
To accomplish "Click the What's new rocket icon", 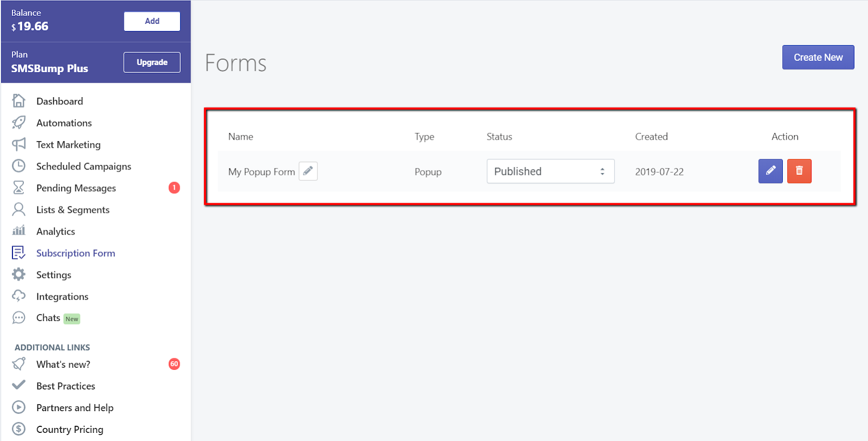I will click(x=18, y=364).
